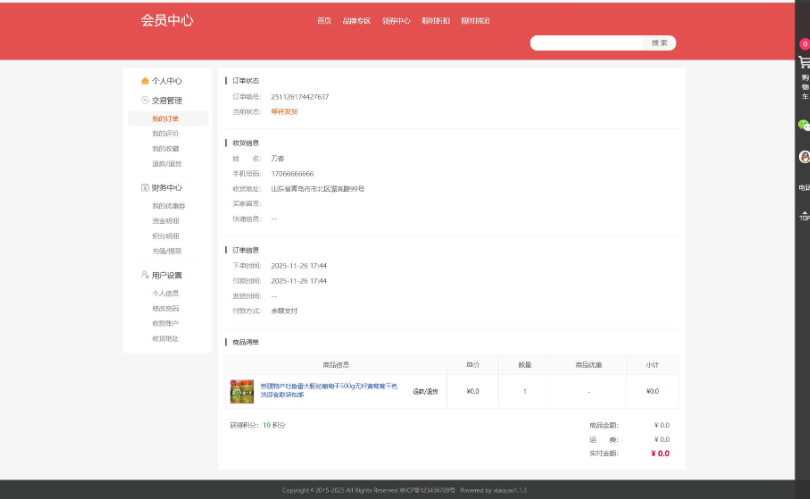Click the 订单信息 section heading

tap(245, 250)
